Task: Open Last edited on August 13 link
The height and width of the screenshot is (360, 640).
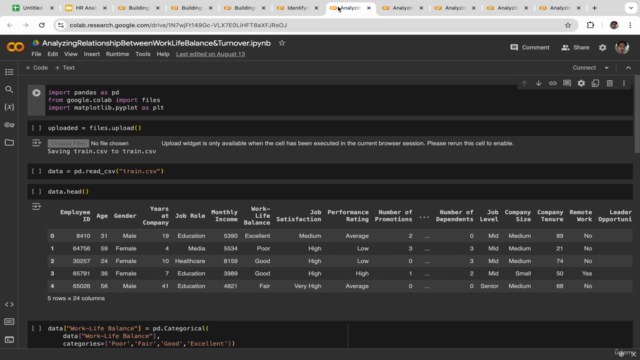Action: point(211,54)
